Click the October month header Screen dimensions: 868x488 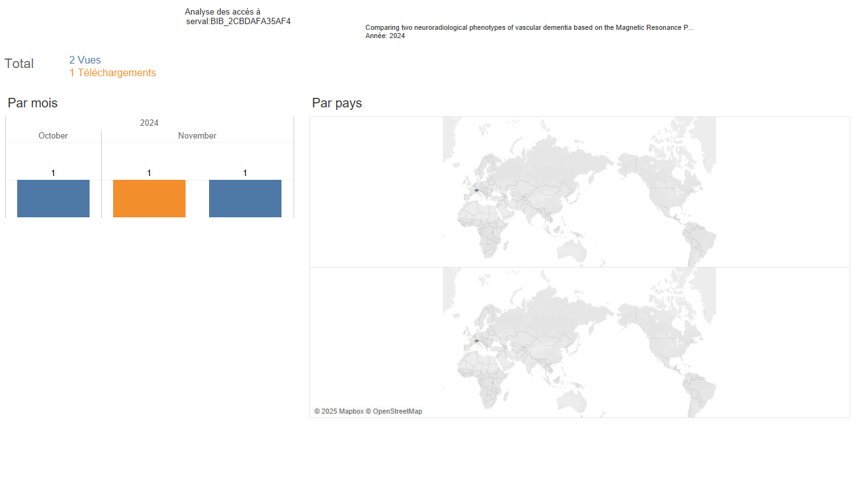[x=53, y=136]
